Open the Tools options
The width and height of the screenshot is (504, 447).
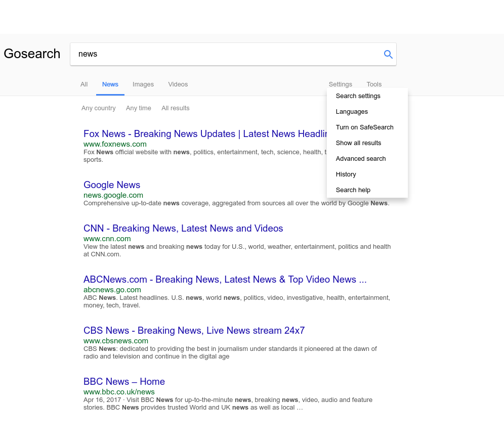point(374,84)
